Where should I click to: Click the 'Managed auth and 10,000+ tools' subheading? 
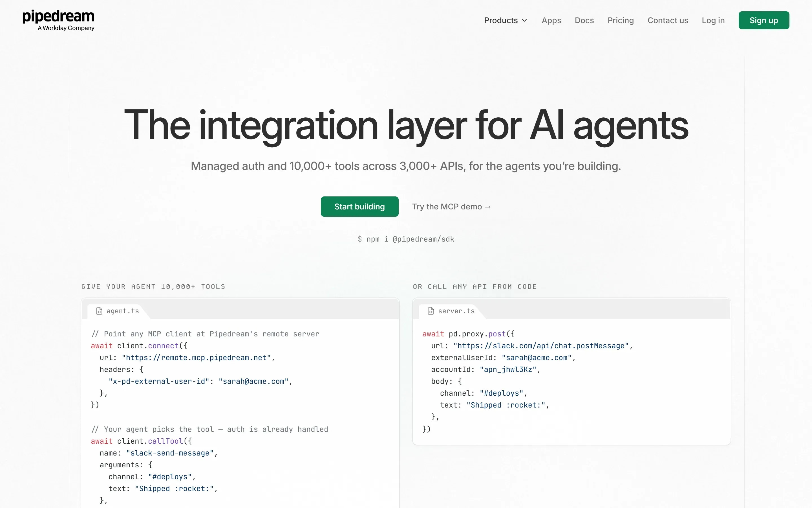click(x=406, y=166)
